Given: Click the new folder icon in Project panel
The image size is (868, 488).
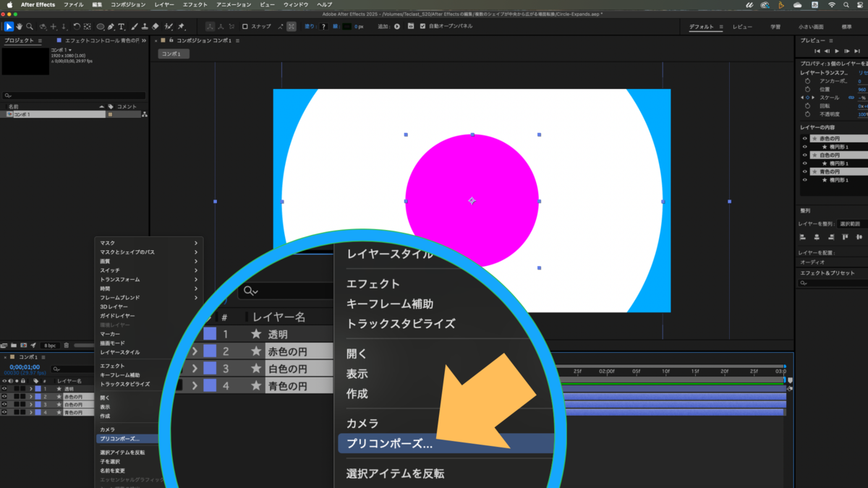Looking at the screenshot, I should tap(14, 346).
